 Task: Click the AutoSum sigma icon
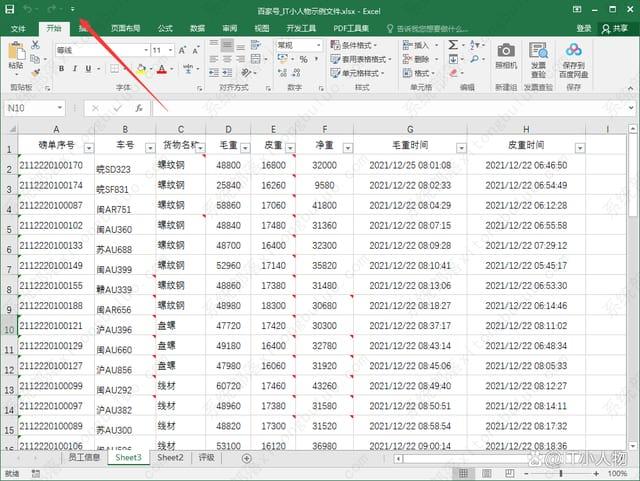[453, 45]
